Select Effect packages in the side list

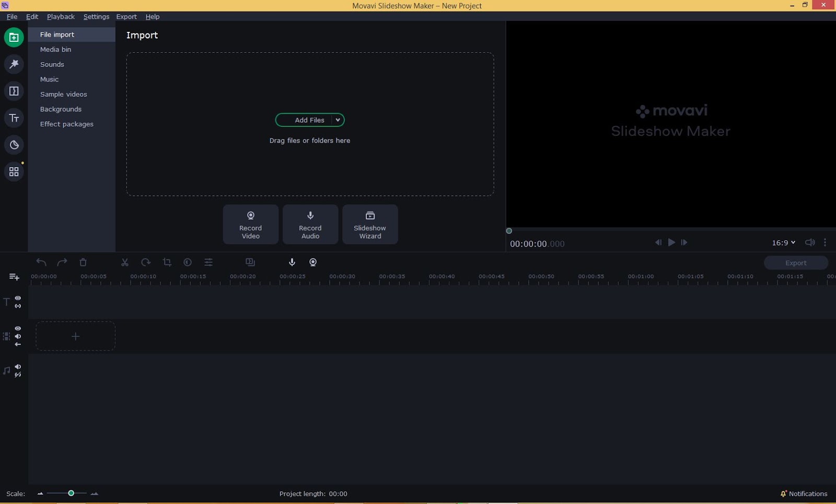(72, 124)
